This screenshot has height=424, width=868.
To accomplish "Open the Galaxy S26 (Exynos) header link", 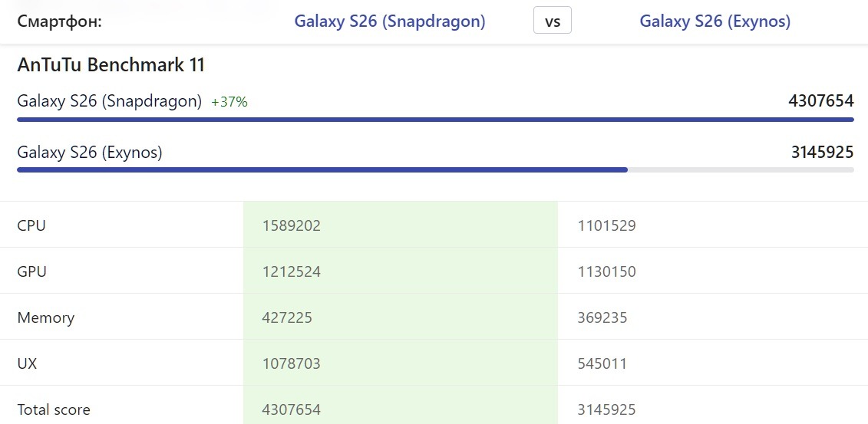I will [715, 21].
